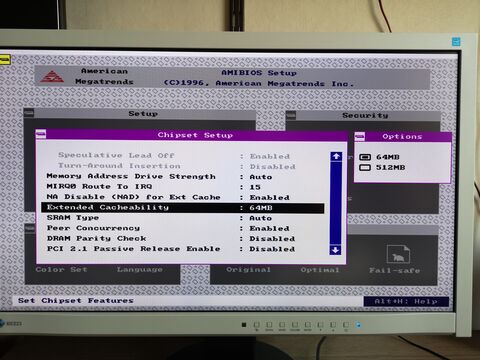Click Disabled value for DRAM Parity Check

point(272,239)
